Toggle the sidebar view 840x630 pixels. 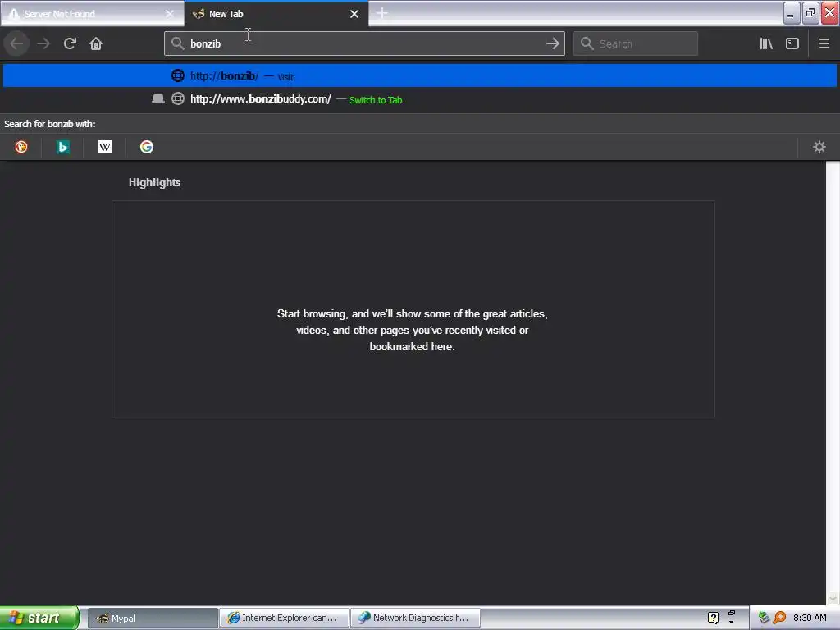point(792,43)
